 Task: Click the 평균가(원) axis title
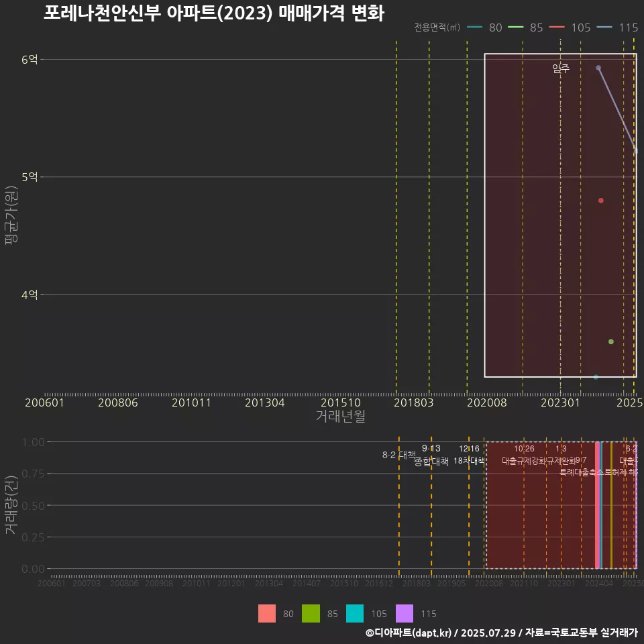(x=11, y=215)
